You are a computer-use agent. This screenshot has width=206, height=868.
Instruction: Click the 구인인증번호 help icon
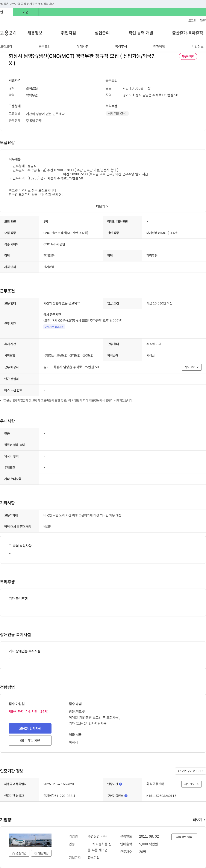pos(126,796)
